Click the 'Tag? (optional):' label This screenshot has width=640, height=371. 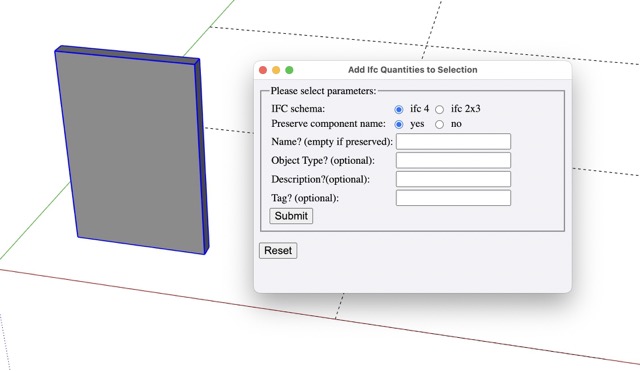[x=305, y=198]
